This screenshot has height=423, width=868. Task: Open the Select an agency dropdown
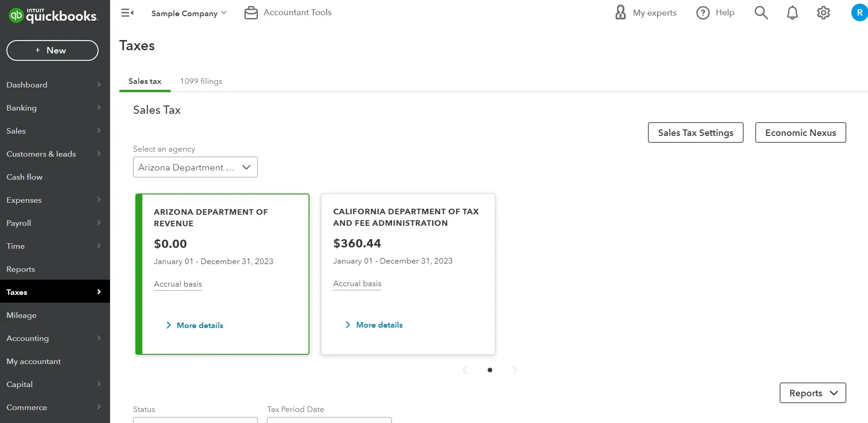coord(195,167)
